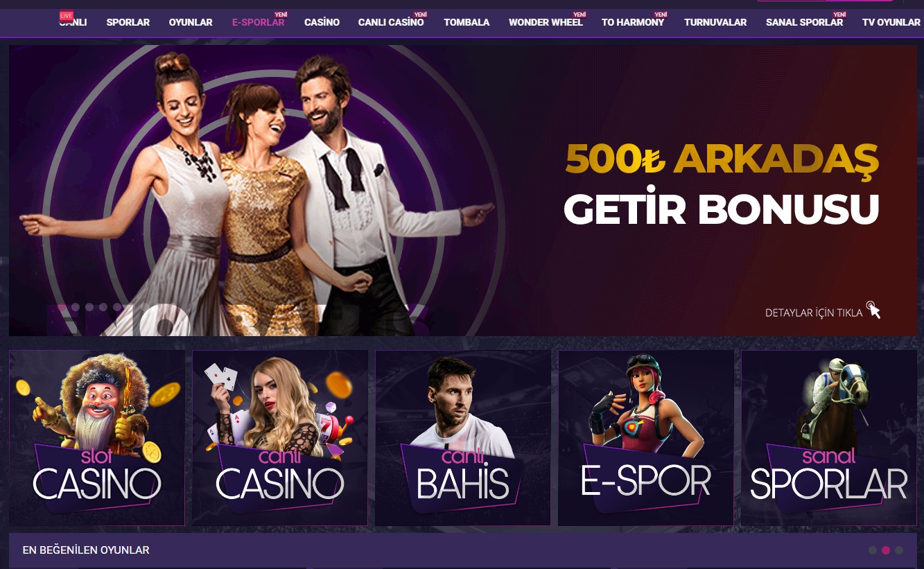The width and height of the screenshot is (924, 569).
Task: Select Wonder Wheel from the navigation
Action: [x=546, y=22]
